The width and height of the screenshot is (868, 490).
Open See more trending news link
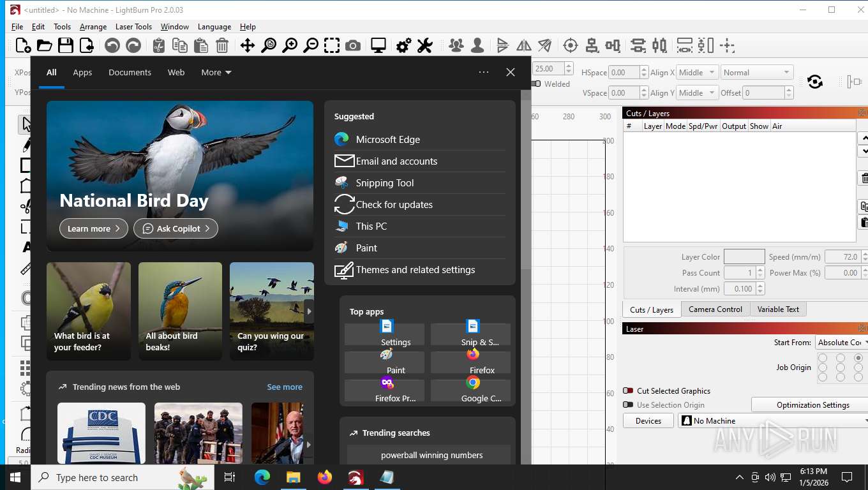(285, 387)
